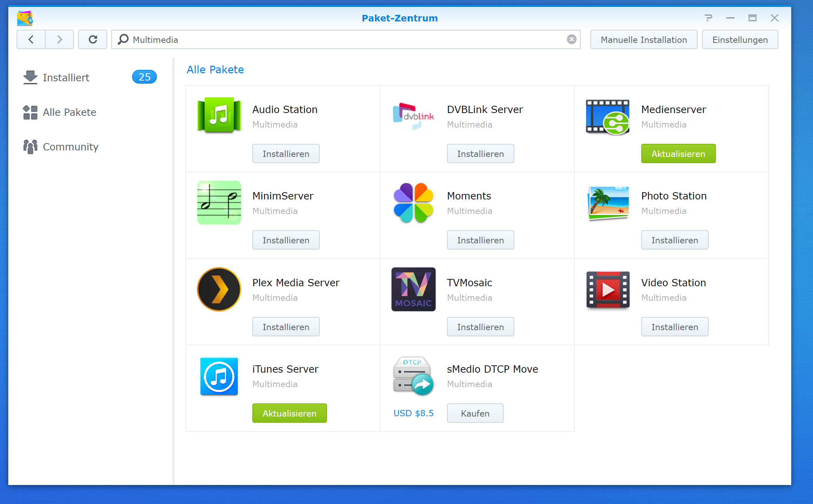Go back with the left arrow
This screenshot has width=813, height=504.
tap(31, 39)
